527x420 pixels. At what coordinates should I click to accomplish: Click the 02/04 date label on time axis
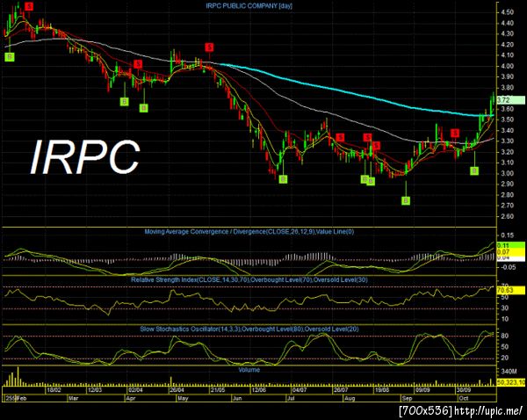[x=135, y=390]
